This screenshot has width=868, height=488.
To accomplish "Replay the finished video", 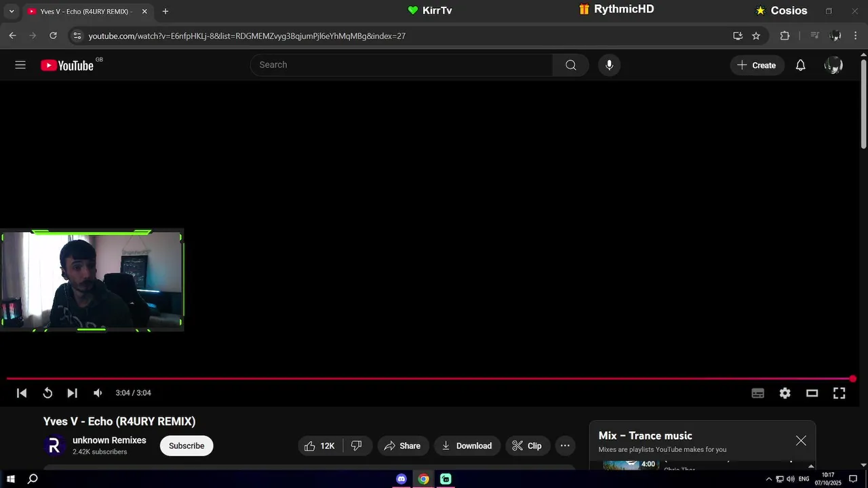I will coord(47,393).
